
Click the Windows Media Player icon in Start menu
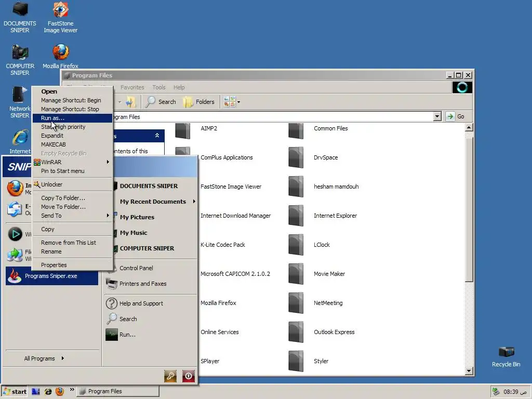pos(15,234)
